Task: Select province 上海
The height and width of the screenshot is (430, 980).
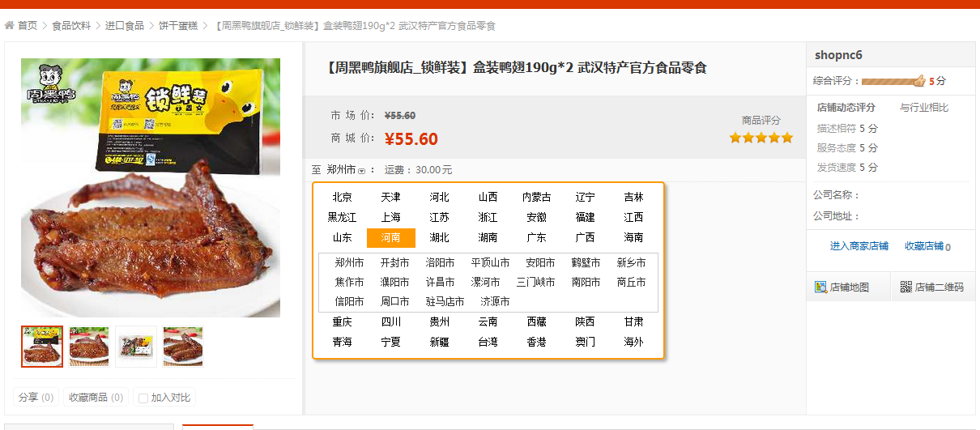Action: point(390,217)
